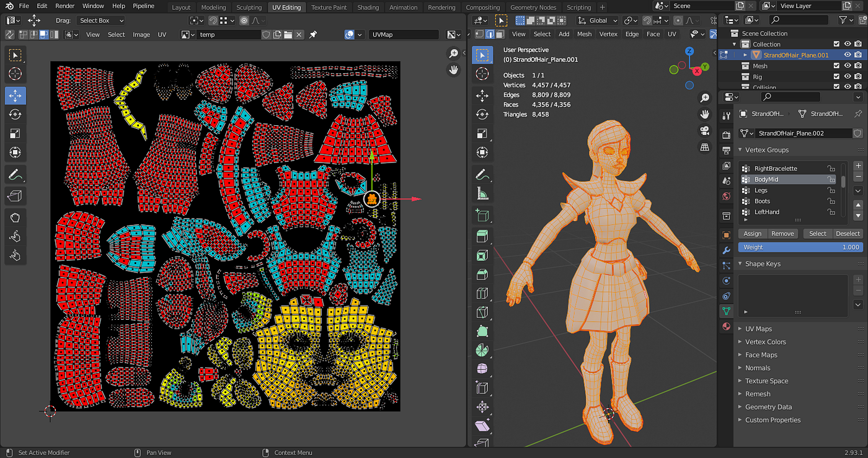Select the Rotate tool in UV editor toolbar
868x458 pixels.
pyautogui.click(x=15, y=115)
